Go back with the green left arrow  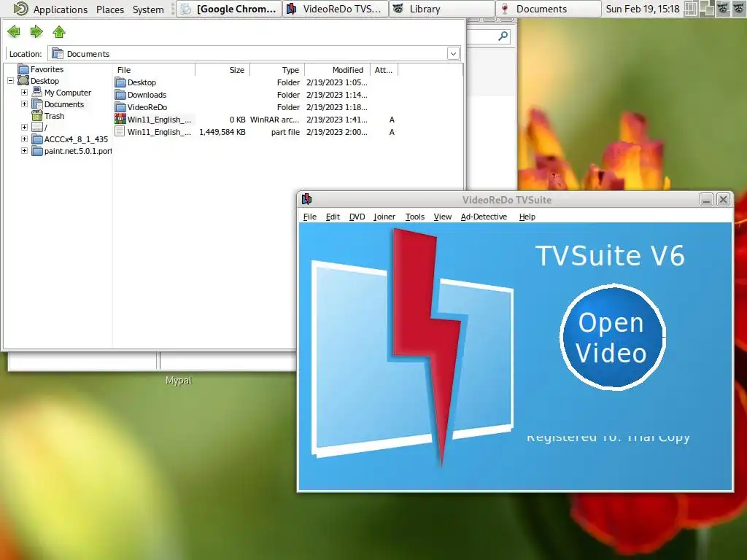14,32
